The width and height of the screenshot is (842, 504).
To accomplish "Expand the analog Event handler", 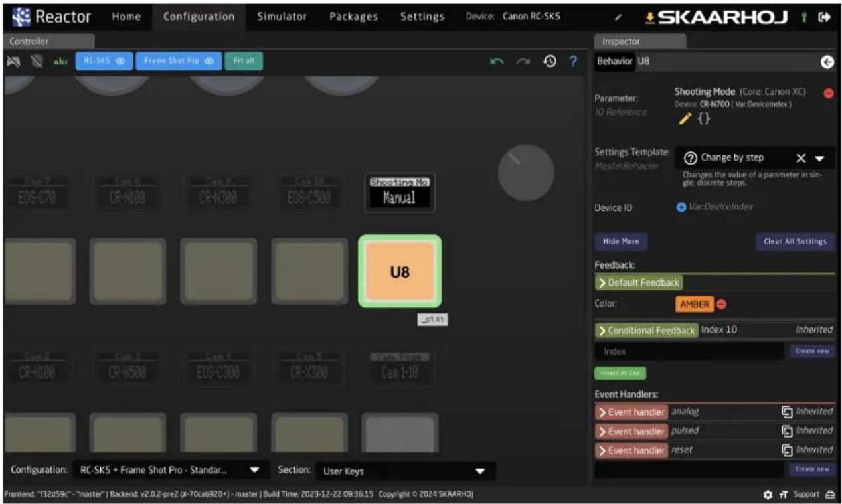I will (x=631, y=412).
